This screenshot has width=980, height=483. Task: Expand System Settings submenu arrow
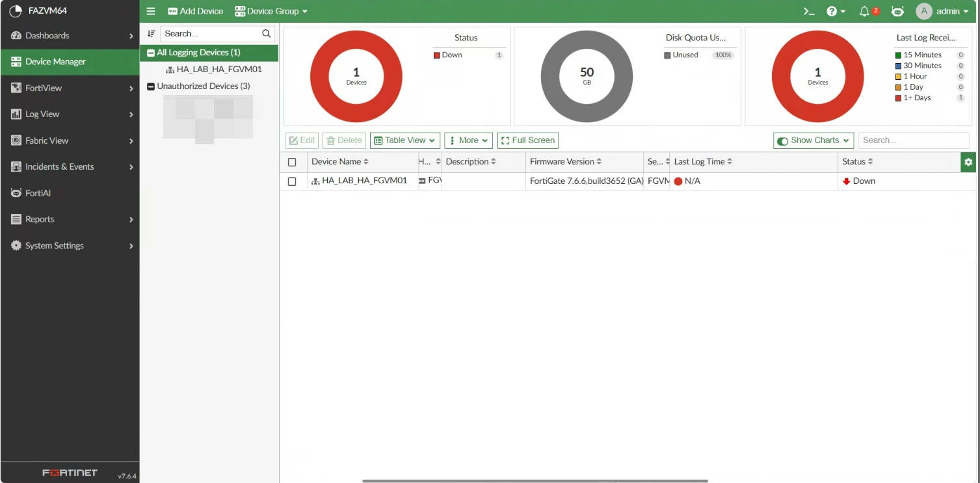tap(131, 246)
